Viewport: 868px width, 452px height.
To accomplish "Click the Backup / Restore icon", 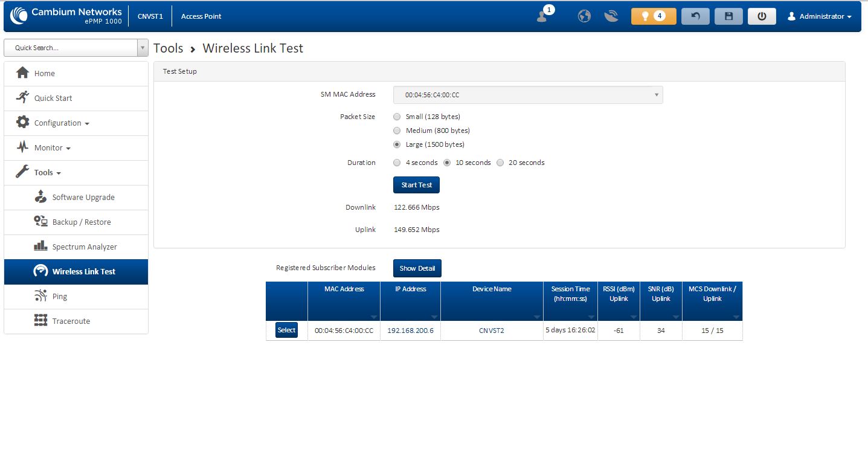I will point(40,222).
